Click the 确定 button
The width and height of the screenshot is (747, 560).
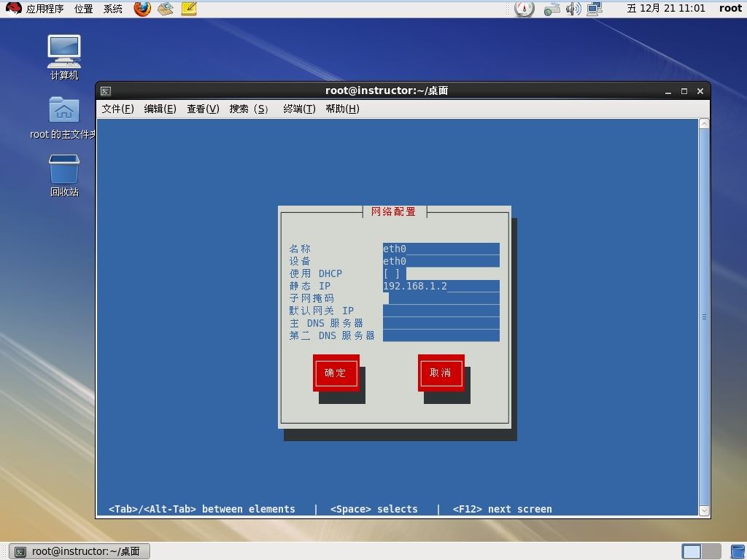[x=336, y=373]
